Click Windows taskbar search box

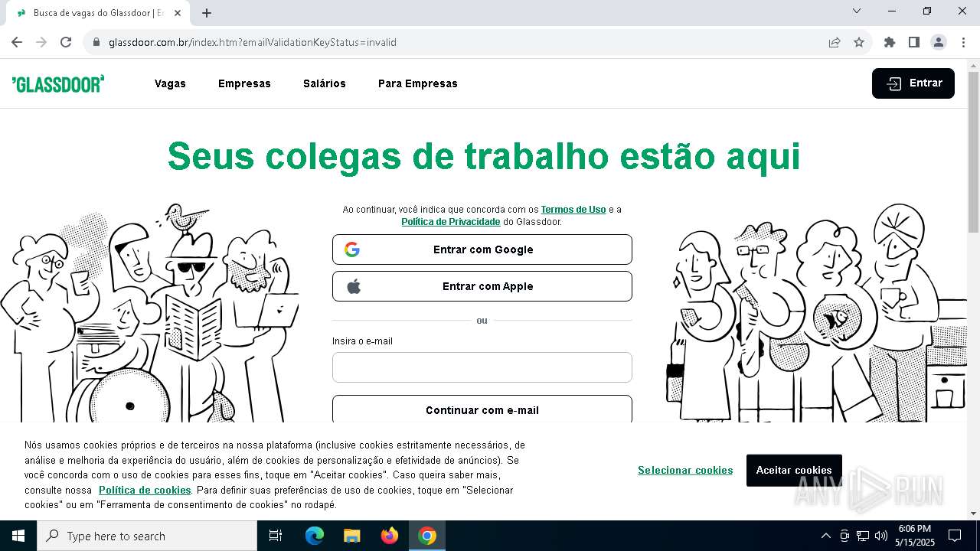click(x=147, y=536)
